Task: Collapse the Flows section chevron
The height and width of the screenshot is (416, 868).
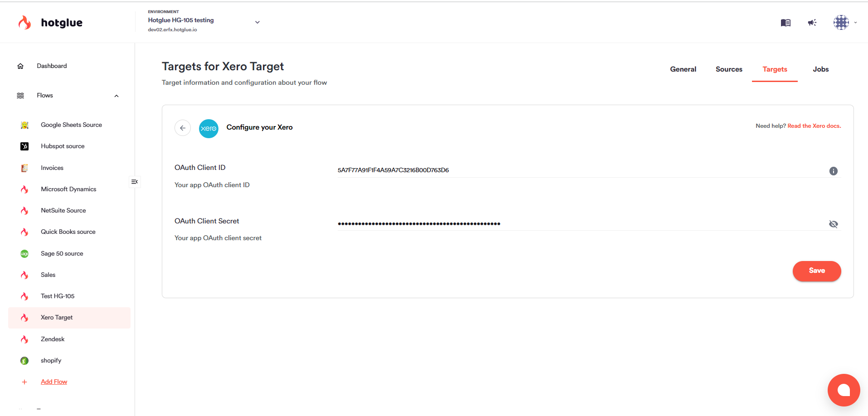Action: tap(116, 96)
